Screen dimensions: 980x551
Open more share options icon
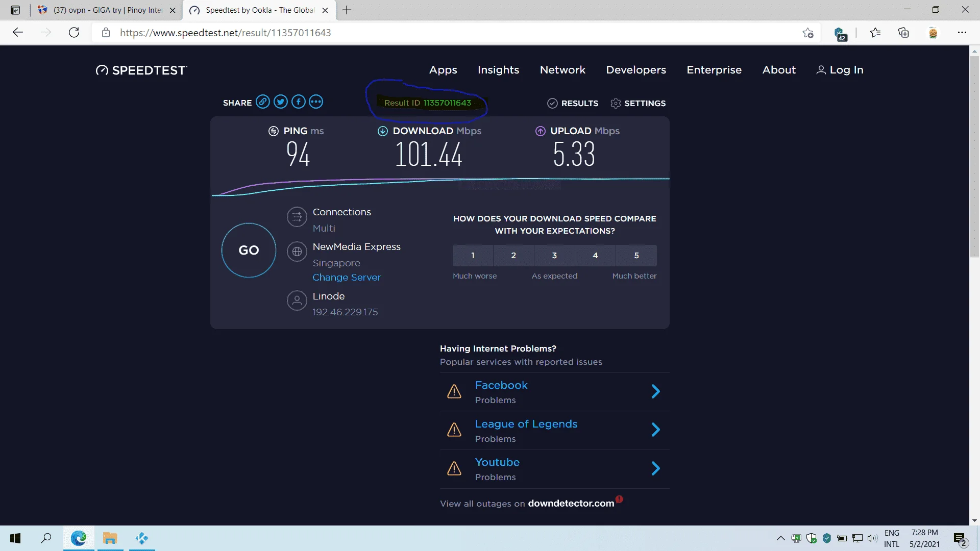pyautogui.click(x=316, y=102)
